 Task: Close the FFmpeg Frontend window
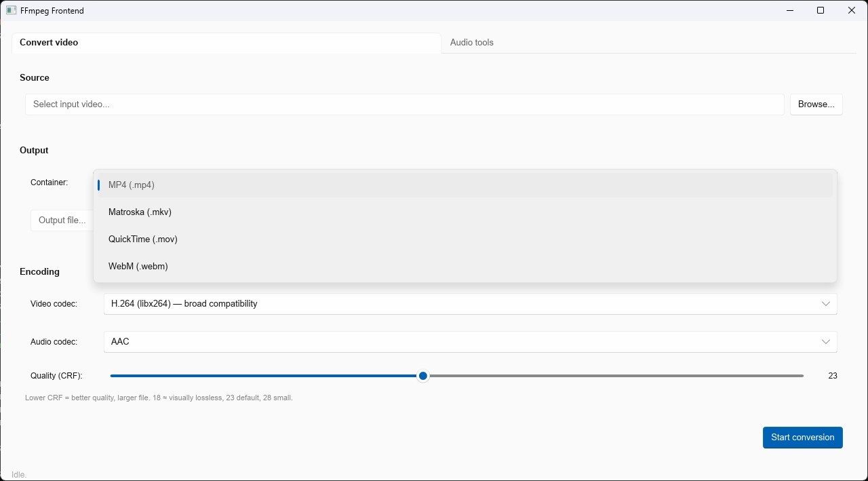(852, 10)
